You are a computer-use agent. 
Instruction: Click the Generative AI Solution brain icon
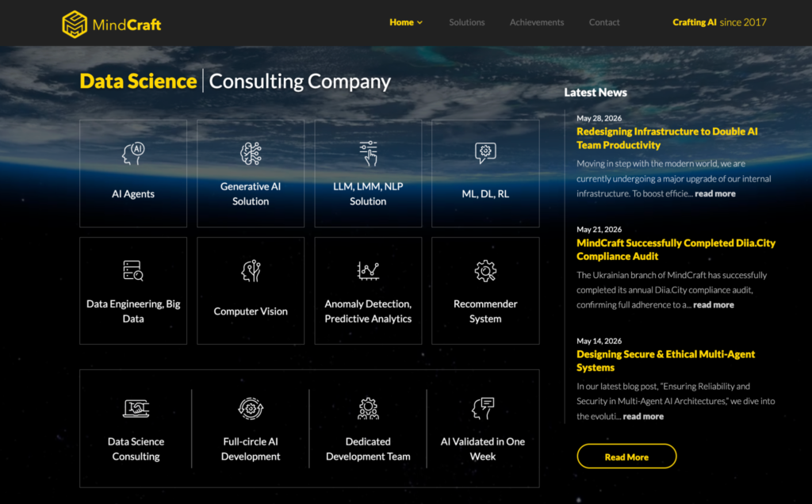coord(251,154)
